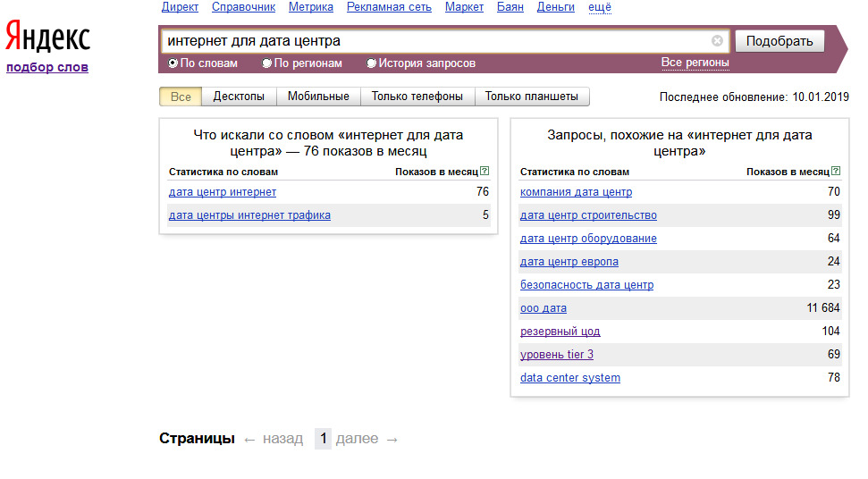Open query 'дата центр строительство'
This screenshot has height=479, width=868.
588,215
